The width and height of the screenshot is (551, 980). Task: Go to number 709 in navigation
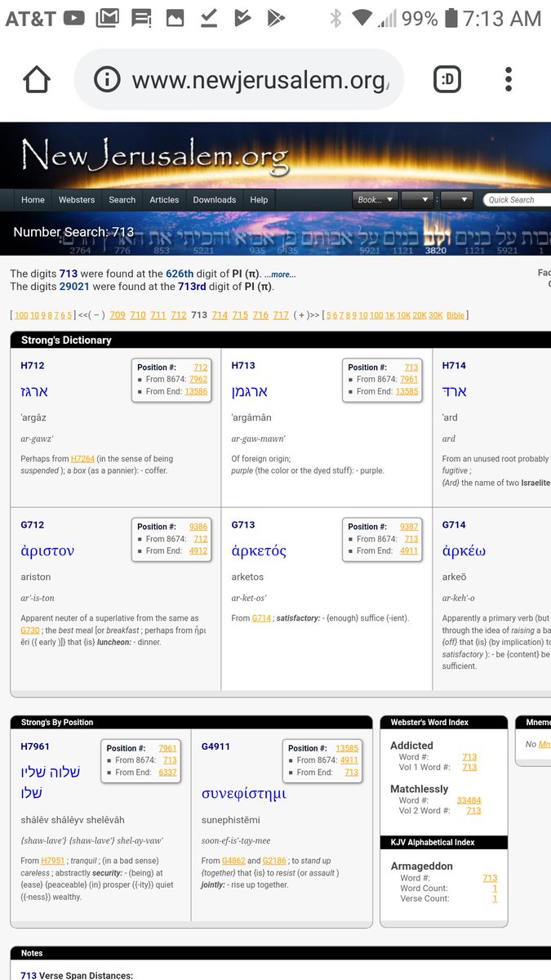click(x=118, y=315)
